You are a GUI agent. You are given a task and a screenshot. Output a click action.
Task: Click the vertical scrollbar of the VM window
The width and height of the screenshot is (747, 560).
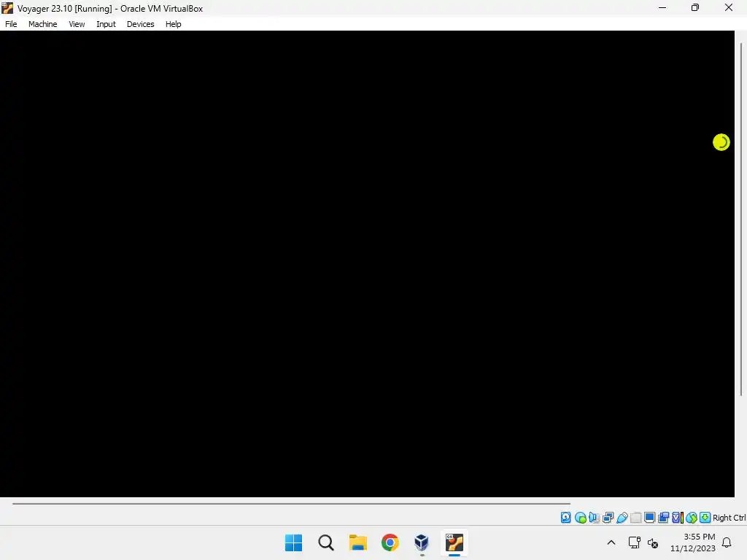click(741, 219)
